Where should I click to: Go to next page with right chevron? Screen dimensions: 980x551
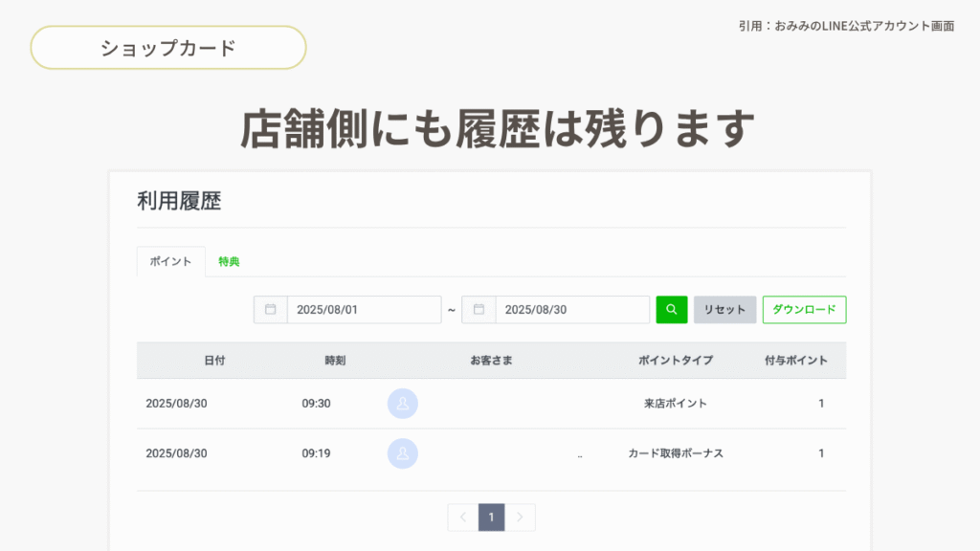pos(520,518)
